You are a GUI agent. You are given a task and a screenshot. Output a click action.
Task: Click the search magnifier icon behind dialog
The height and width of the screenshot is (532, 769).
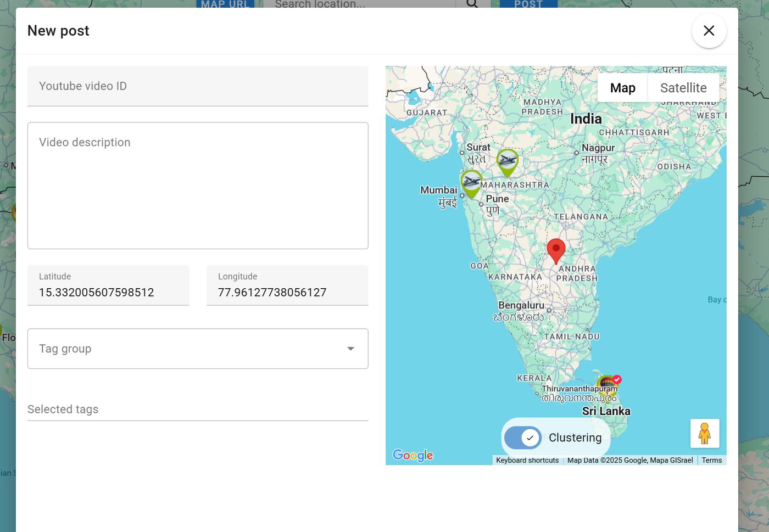[x=472, y=4]
